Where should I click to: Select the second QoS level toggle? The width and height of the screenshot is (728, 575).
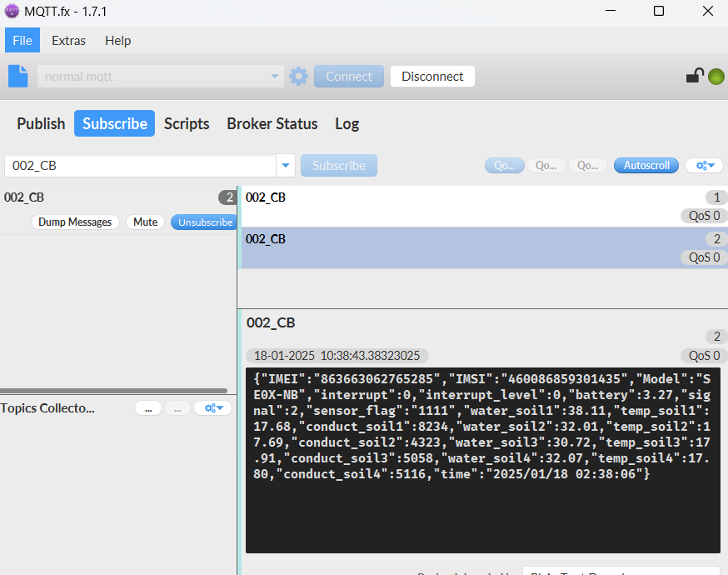click(546, 165)
